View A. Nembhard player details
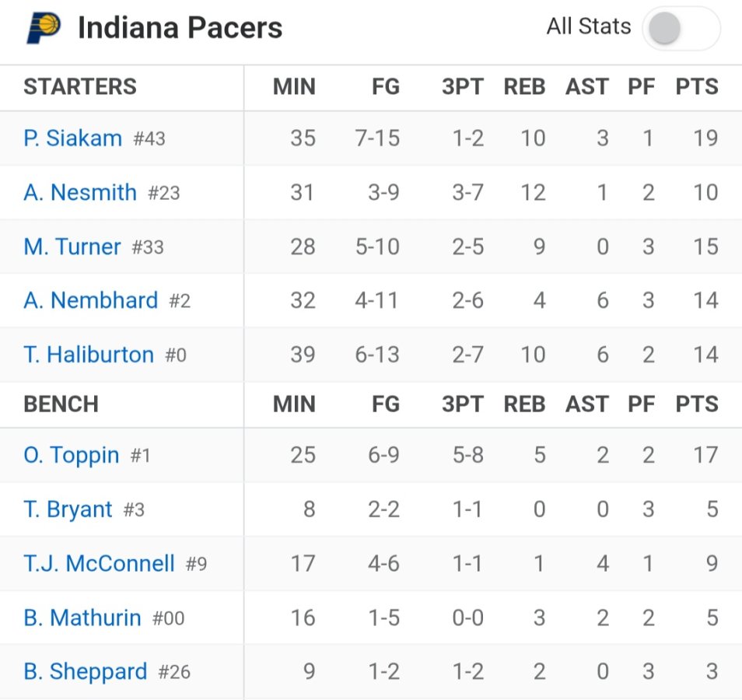742x700 pixels. tap(90, 300)
